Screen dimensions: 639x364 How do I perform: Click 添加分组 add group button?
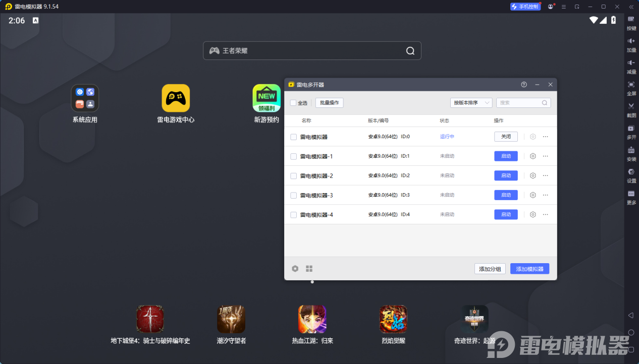coord(490,269)
